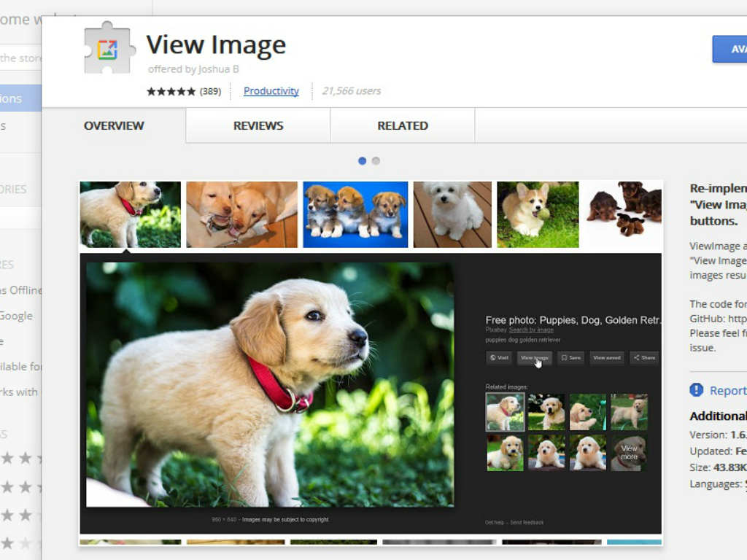
Task: Click the View image button under the cursor
Action: 534,358
